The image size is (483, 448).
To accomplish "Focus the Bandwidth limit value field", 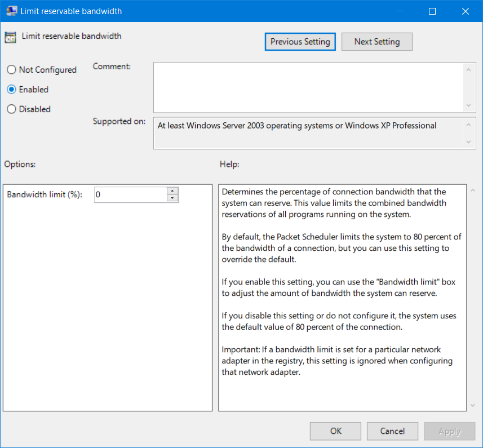I will click(x=131, y=194).
